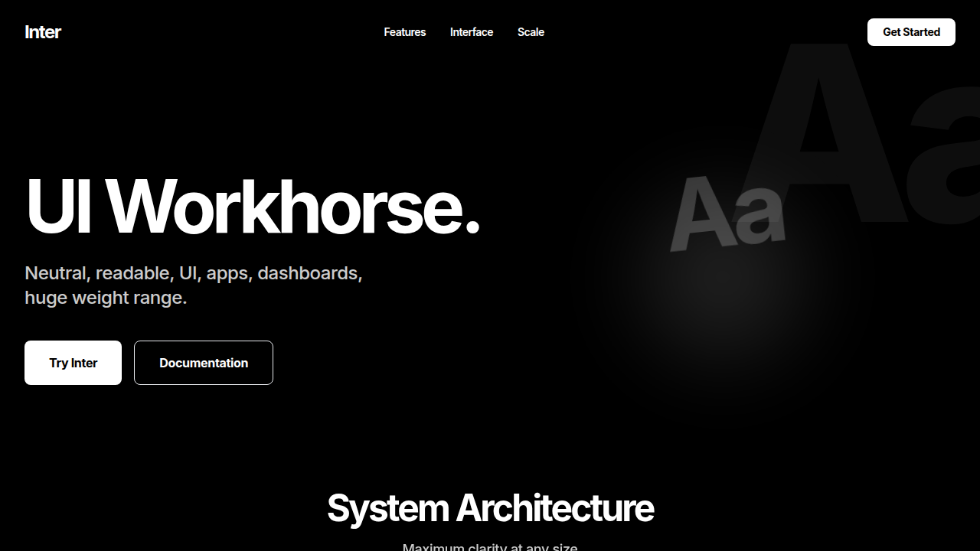
Task: Click the small tilted gray Aa graphic
Action: [x=726, y=214]
